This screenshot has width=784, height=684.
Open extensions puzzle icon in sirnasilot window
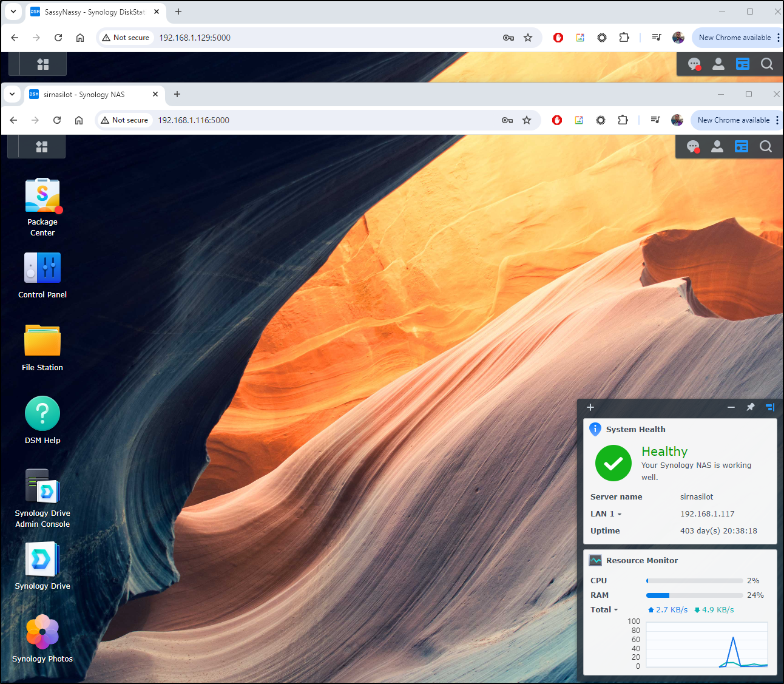(x=623, y=120)
